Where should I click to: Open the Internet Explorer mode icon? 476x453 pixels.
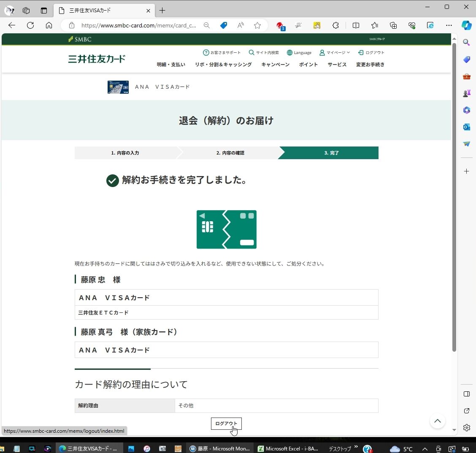(430, 25)
